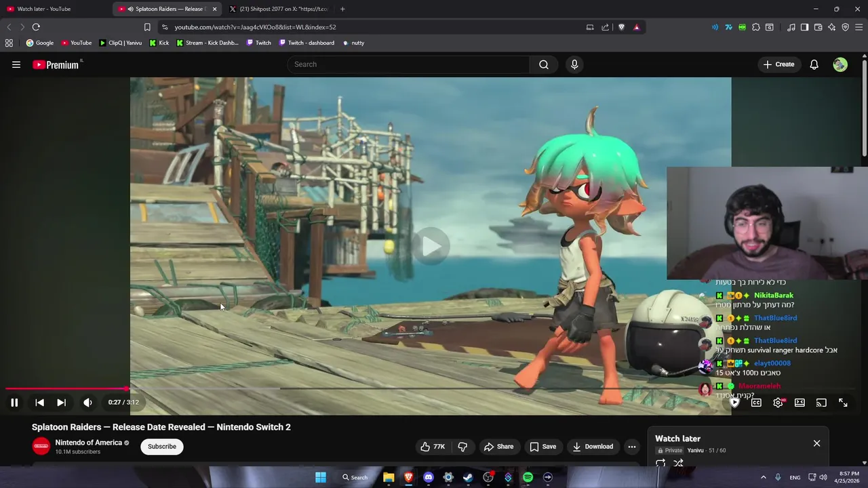Save the video to a playlist

click(x=542, y=447)
